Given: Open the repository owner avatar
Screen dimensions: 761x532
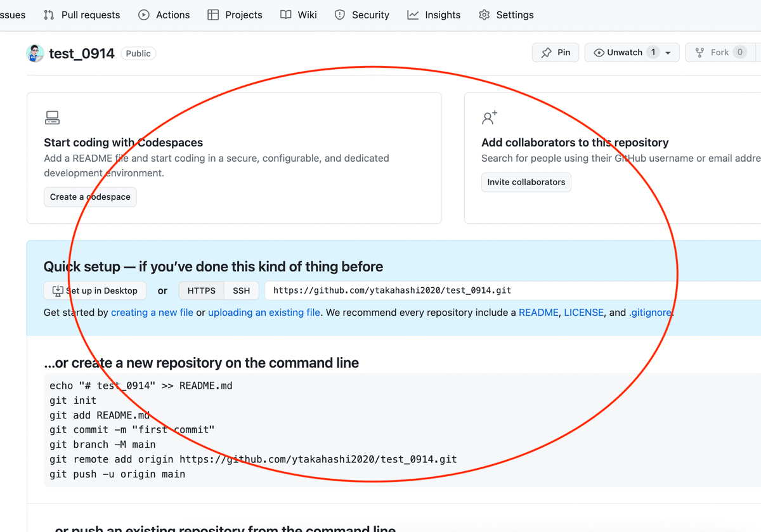Looking at the screenshot, I should point(35,53).
